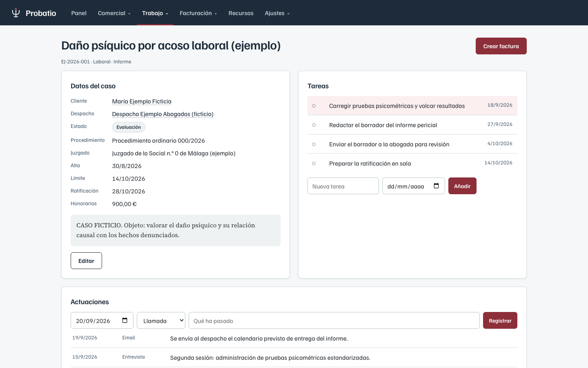
Task: Click case reference EJ-2026-001 · Laboral · Informe
Action: click(96, 62)
